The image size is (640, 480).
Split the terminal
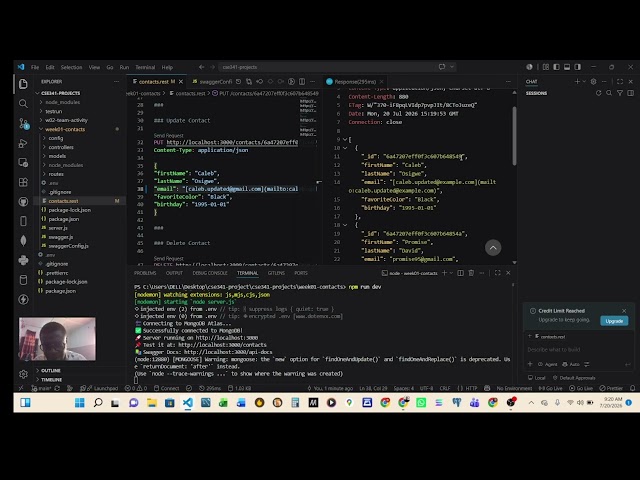(x=460, y=273)
